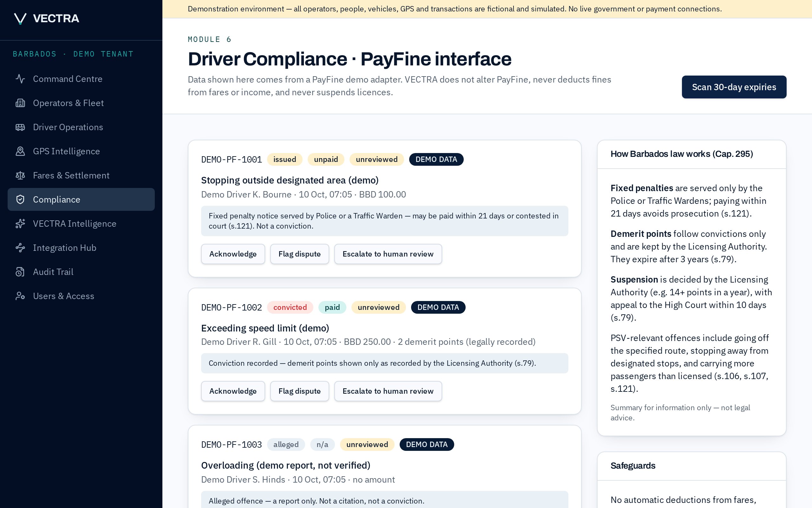View the Audit Trail page

point(81,272)
